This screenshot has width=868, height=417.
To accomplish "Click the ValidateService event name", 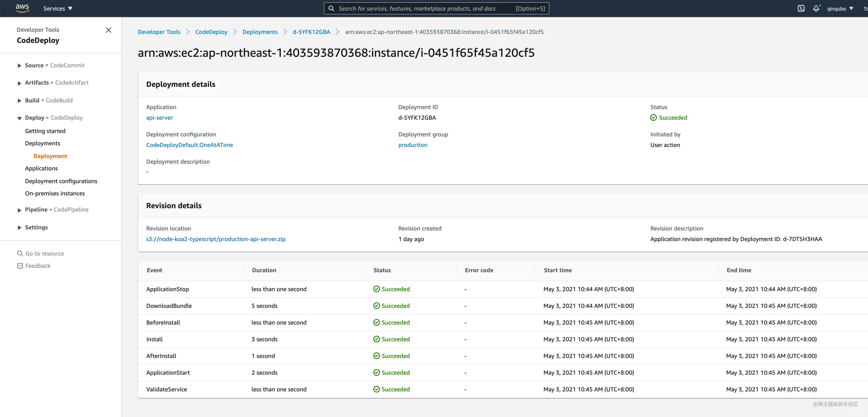I will coord(167,389).
